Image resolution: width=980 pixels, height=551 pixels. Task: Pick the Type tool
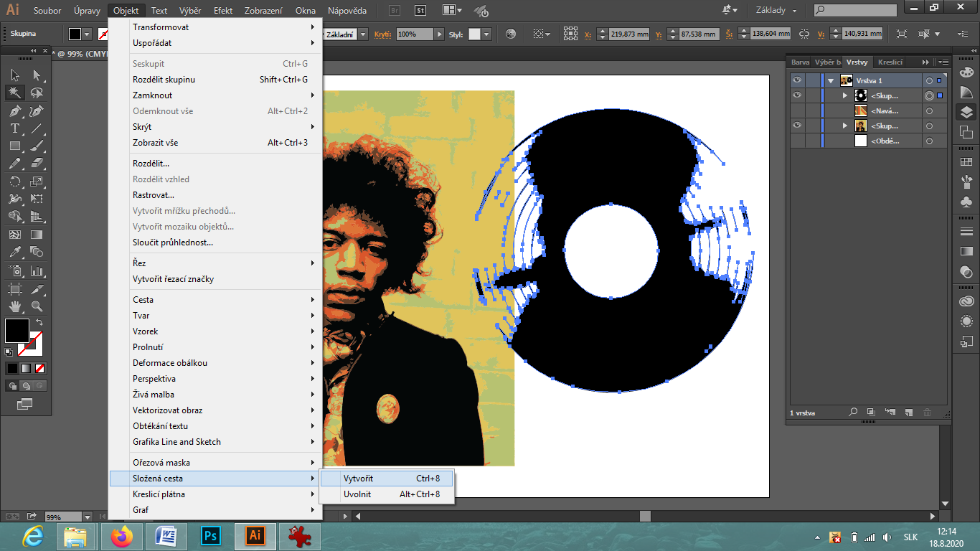click(x=14, y=129)
